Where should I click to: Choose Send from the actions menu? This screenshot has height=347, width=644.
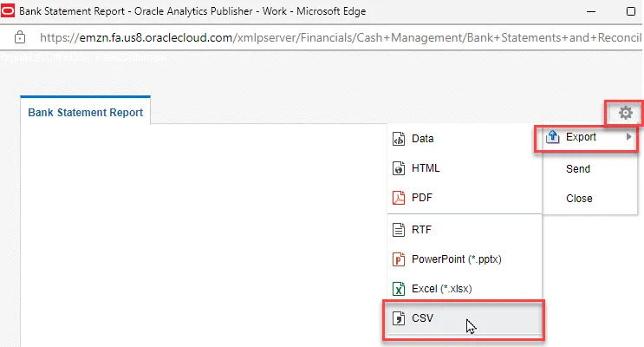578,169
